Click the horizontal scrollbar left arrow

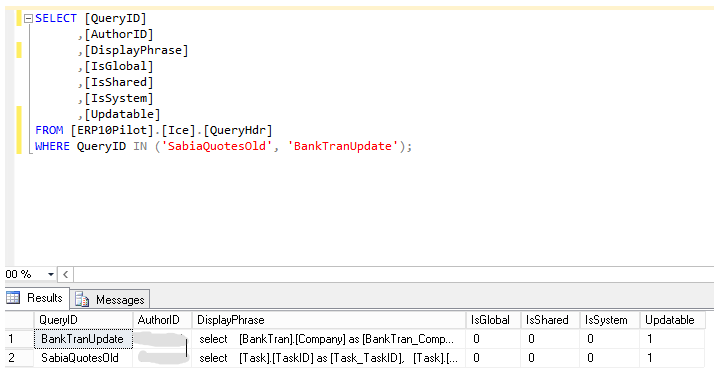click(x=66, y=274)
